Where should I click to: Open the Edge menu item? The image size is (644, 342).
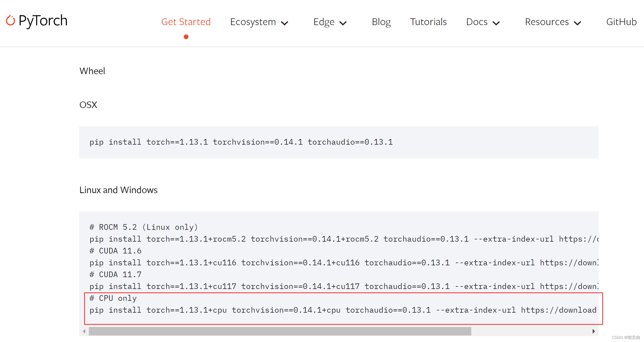coord(324,22)
